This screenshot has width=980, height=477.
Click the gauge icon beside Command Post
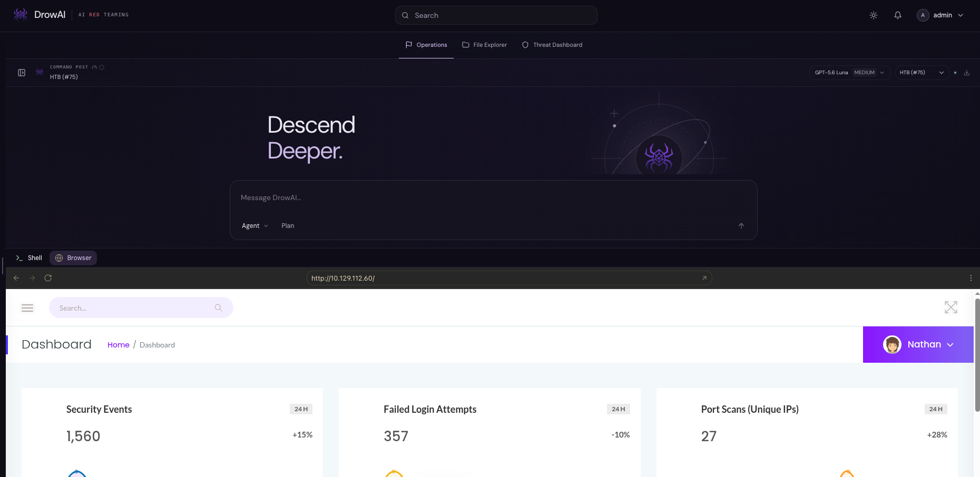coord(94,67)
